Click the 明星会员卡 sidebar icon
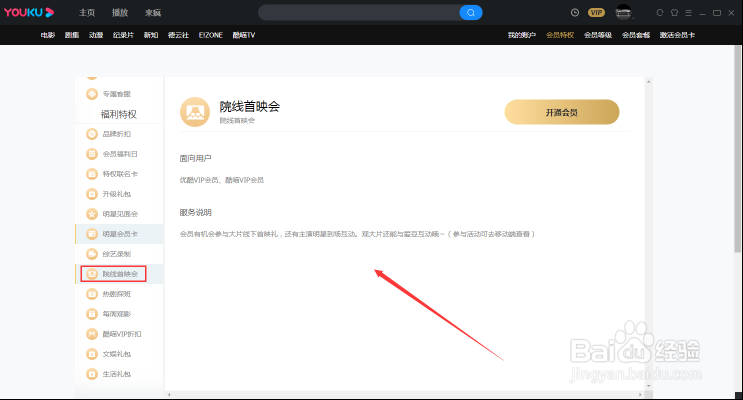Image resolution: width=743 pixels, height=400 pixels. [92, 234]
